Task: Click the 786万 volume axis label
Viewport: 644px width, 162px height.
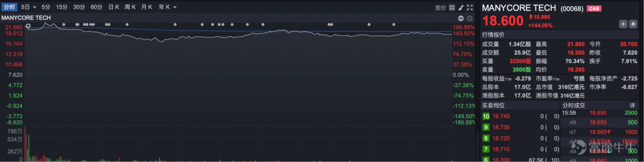Action: coord(15,131)
